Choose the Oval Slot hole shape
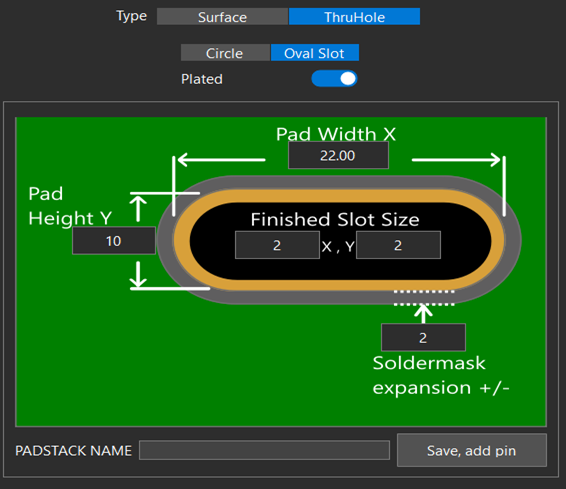 pyautogui.click(x=315, y=53)
